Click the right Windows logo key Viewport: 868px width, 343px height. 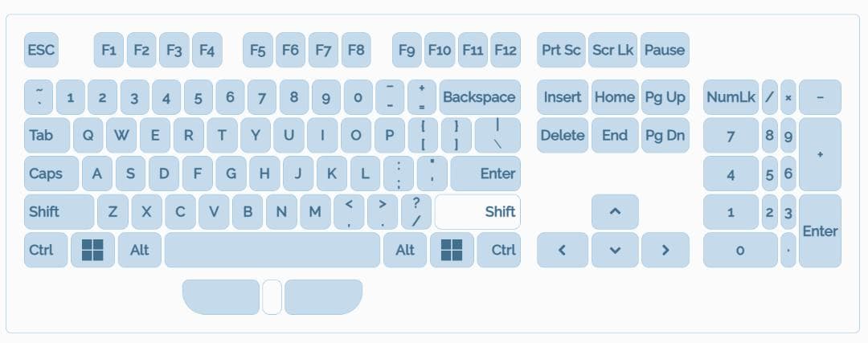point(452,250)
